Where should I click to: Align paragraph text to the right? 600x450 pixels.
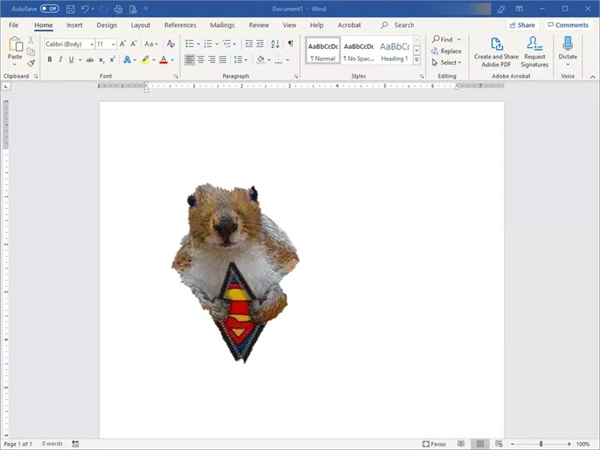[212, 60]
